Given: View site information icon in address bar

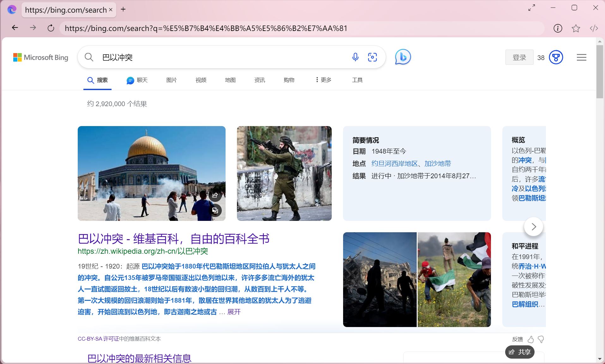Looking at the screenshot, I should coord(558,28).
